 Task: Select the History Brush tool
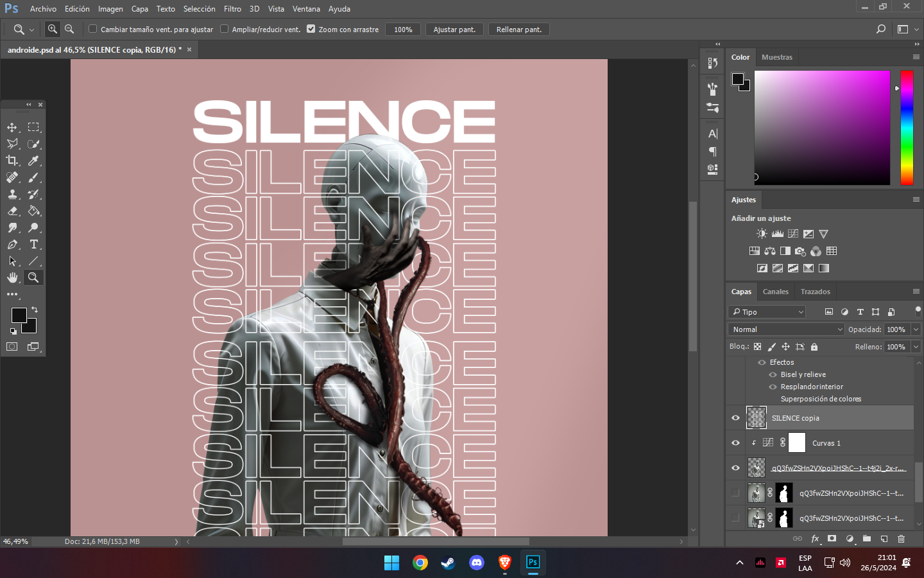coord(33,194)
